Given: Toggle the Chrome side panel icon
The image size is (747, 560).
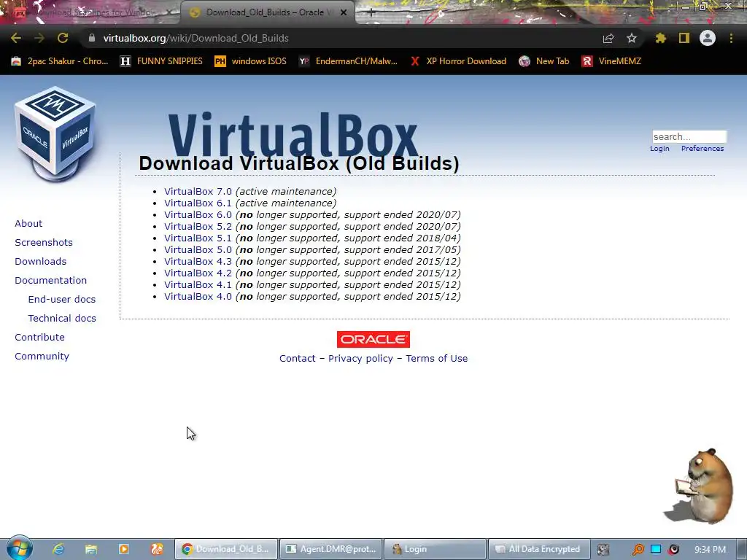Looking at the screenshot, I should (684, 38).
